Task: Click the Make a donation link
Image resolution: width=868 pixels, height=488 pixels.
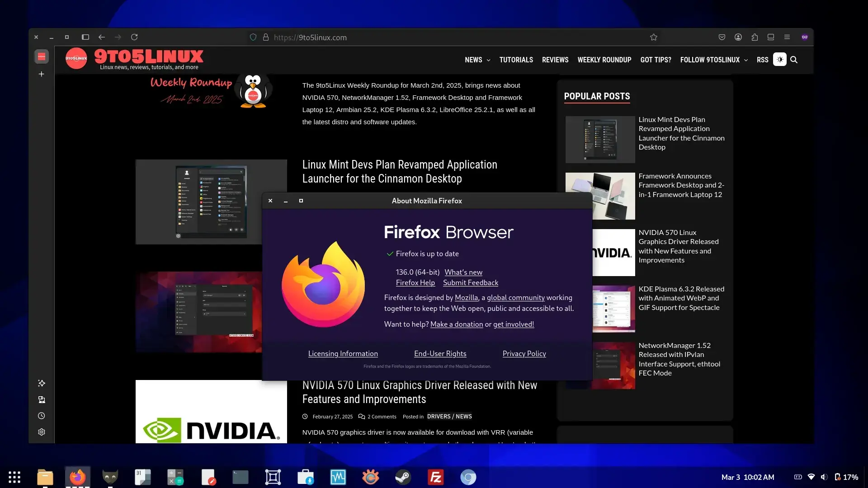Action: tap(456, 324)
